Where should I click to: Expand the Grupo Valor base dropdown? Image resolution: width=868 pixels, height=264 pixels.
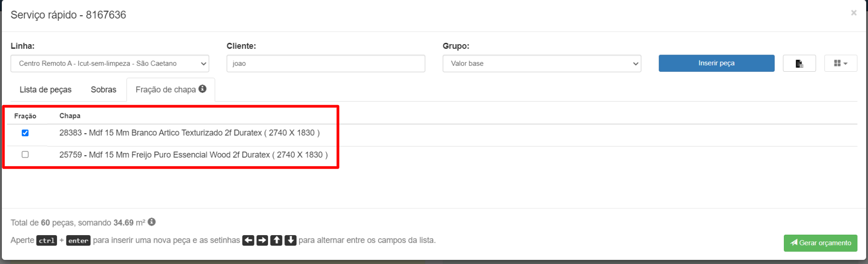pos(541,64)
